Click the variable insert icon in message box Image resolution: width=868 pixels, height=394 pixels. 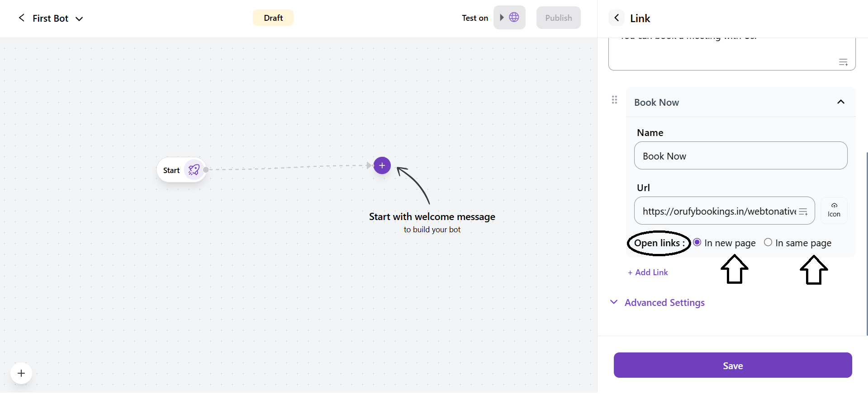[843, 62]
